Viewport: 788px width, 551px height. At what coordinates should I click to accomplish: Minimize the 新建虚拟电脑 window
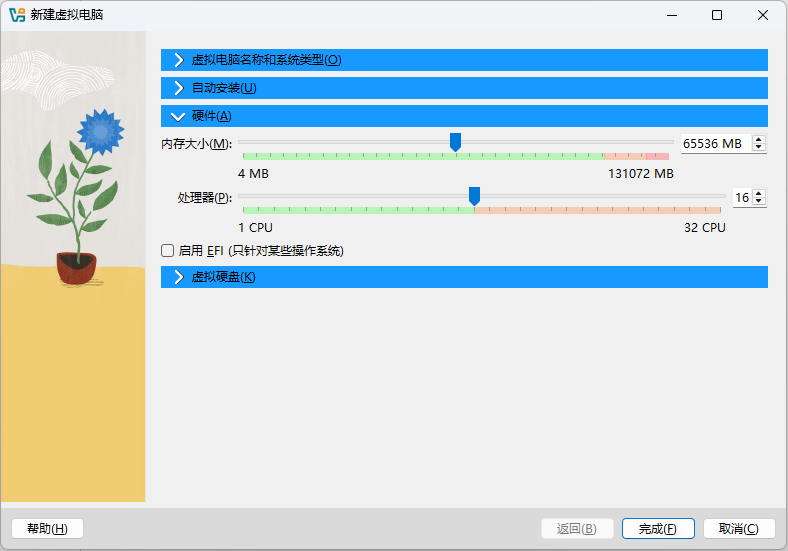pos(672,15)
